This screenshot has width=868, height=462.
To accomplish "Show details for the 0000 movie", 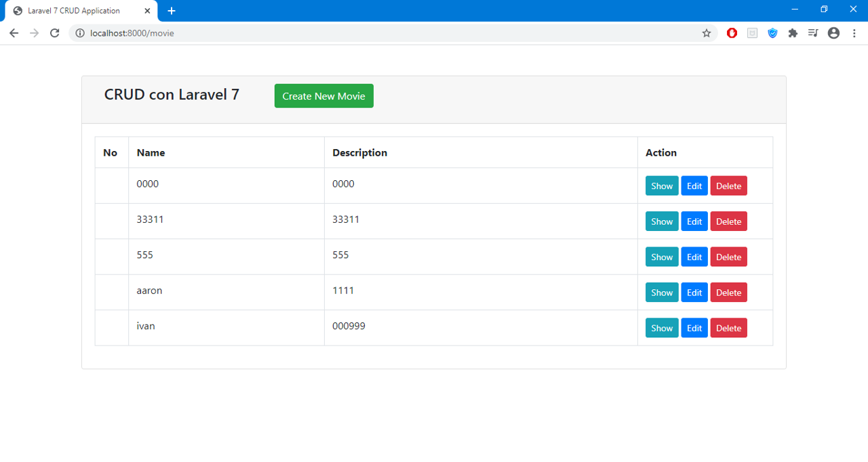I will pyautogui.click(x=661, y=186).
